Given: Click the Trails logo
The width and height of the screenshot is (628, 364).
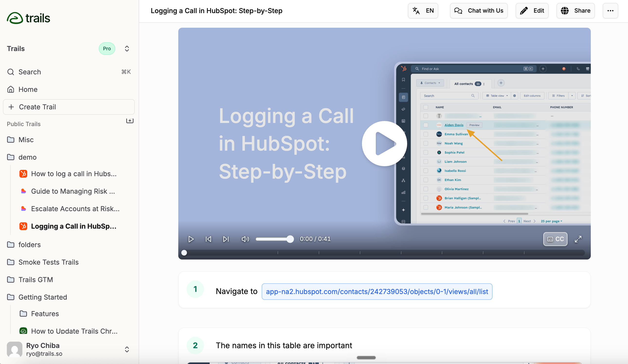Looking at the screenshot, I should (28, 18).
